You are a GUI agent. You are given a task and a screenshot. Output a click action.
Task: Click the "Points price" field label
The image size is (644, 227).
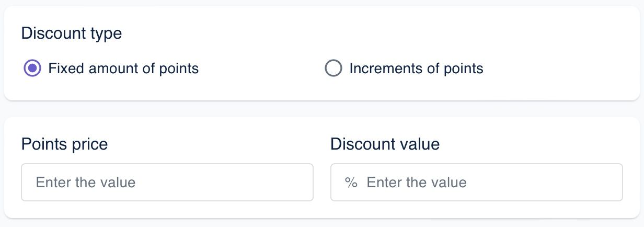click(64, 144)
